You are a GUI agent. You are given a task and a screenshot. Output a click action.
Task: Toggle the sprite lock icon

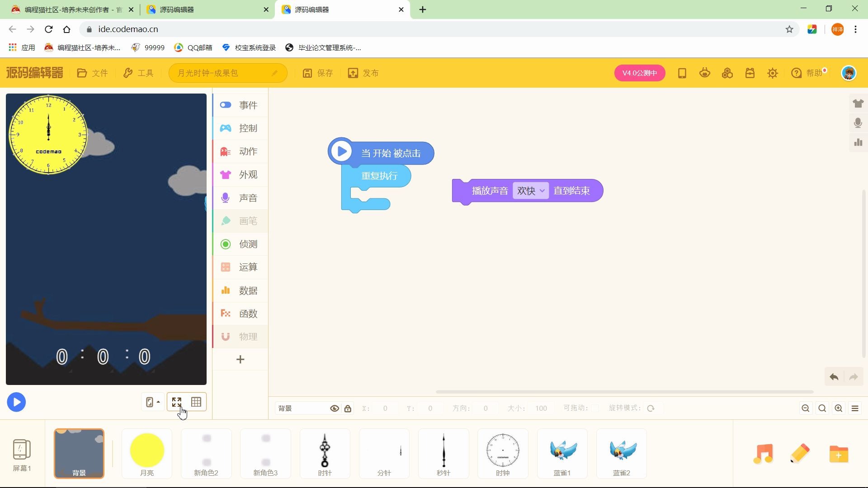point(348,408)
